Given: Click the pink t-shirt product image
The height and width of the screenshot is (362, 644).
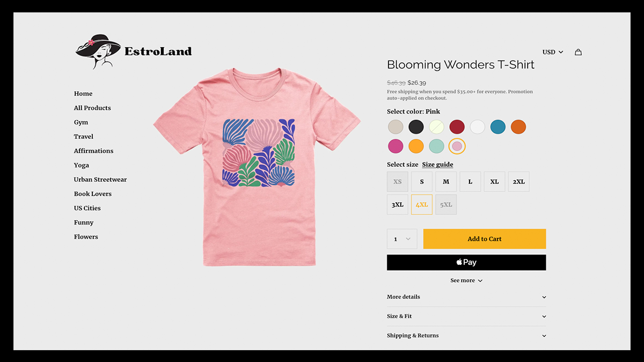Looking at the screenshot, I should point(257,166).
